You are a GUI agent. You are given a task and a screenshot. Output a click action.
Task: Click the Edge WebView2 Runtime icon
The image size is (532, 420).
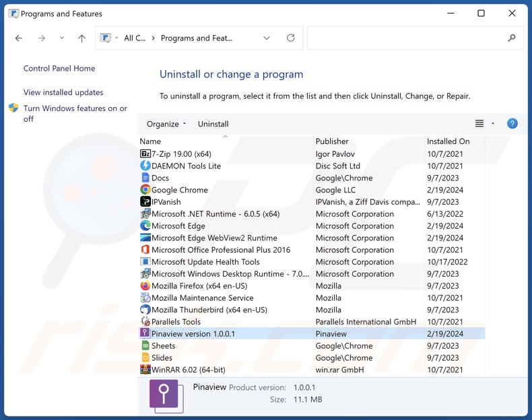pos(145,238)
